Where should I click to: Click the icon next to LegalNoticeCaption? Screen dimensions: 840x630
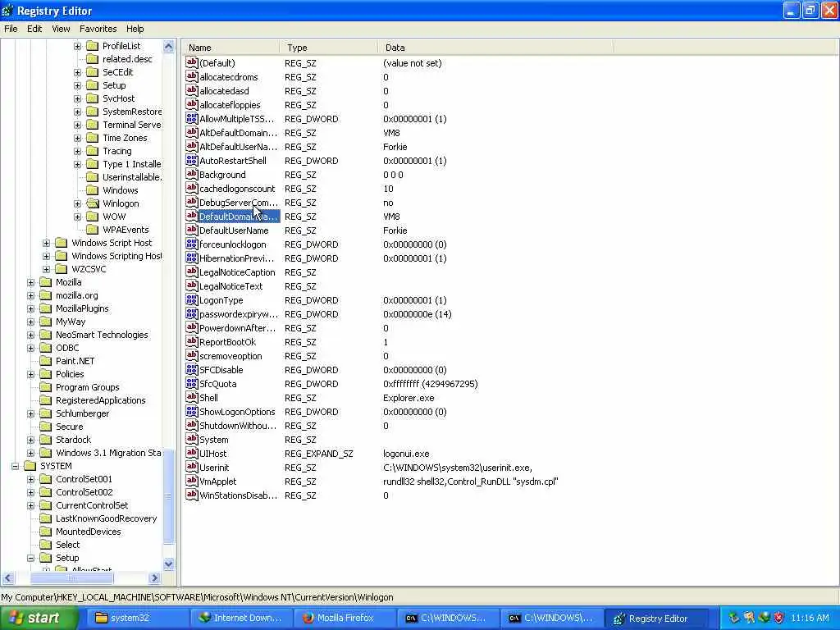coord(192,272)
